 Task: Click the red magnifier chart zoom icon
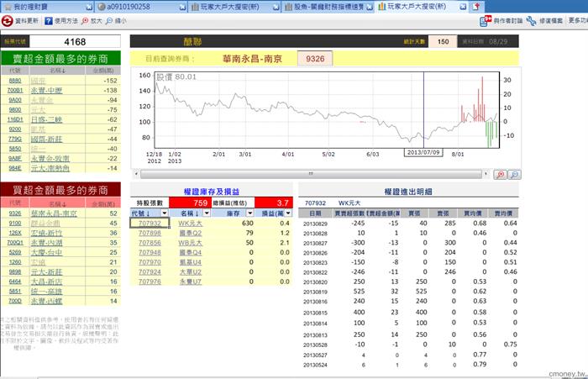click(x=501, y=175)
